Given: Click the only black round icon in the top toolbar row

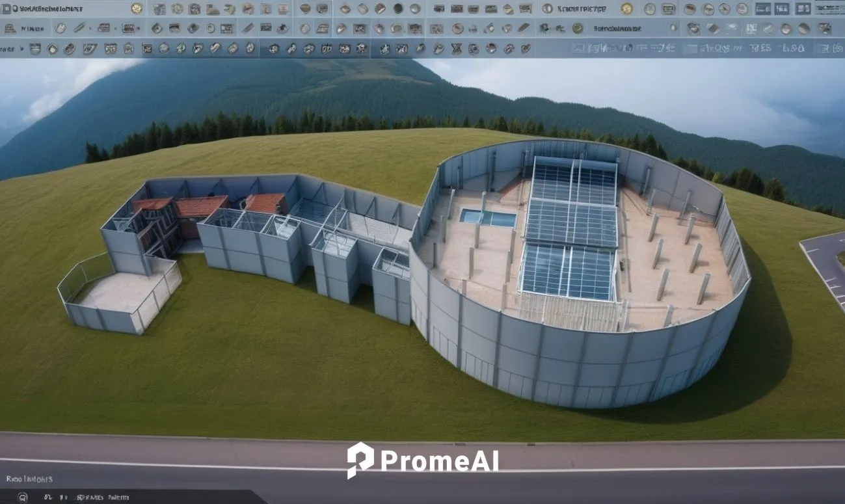Looking at the screenshot, I should click(398, 8).
